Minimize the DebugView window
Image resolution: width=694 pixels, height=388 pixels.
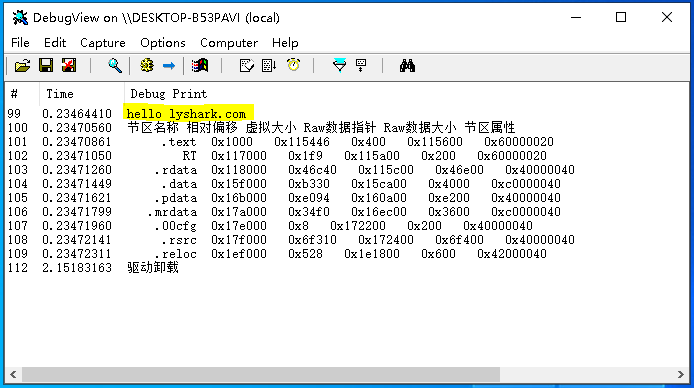(x=576, y=18)
